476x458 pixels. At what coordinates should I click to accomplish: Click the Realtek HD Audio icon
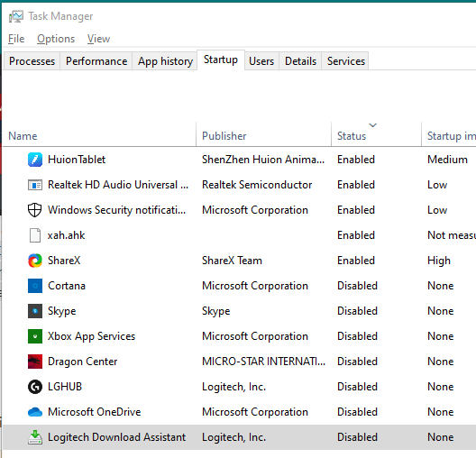click(35, 185)
